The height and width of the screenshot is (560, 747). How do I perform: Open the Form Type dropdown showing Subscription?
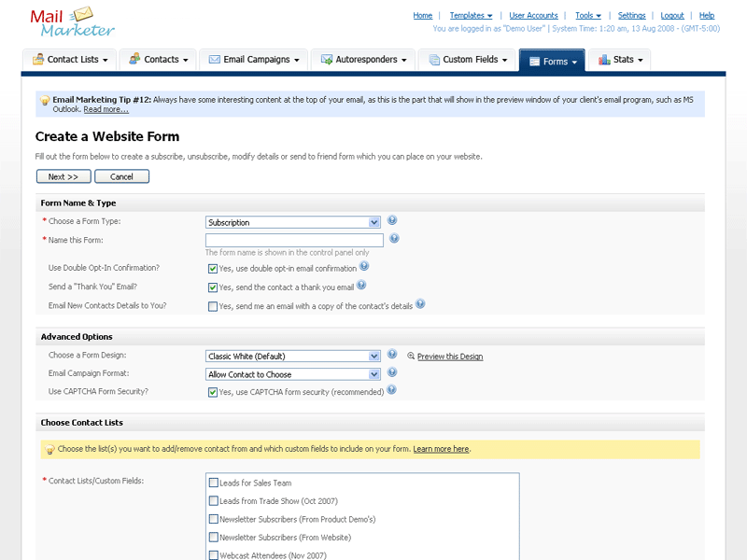(x=292, y=222)
